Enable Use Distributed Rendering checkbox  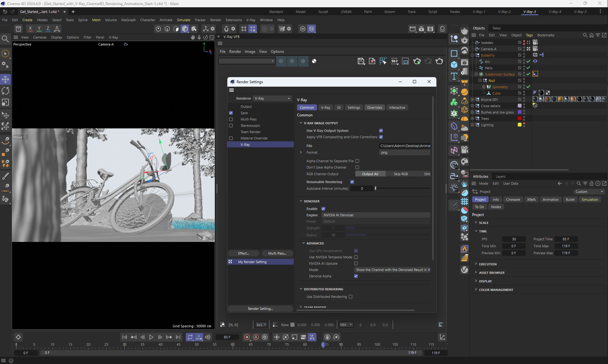pos(351,297)
